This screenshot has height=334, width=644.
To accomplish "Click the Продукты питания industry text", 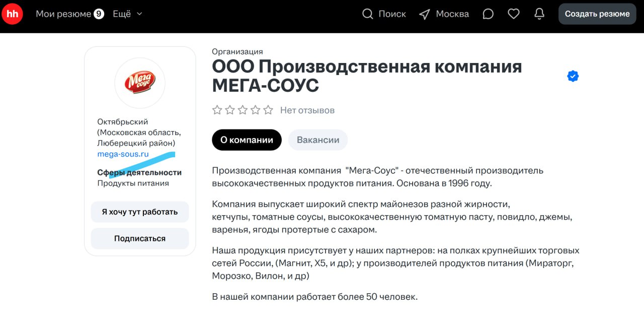I will click(133, 183).
